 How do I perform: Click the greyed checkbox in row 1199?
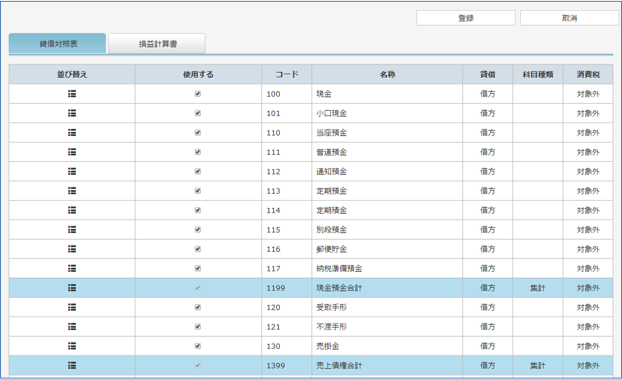pos(198,288)
